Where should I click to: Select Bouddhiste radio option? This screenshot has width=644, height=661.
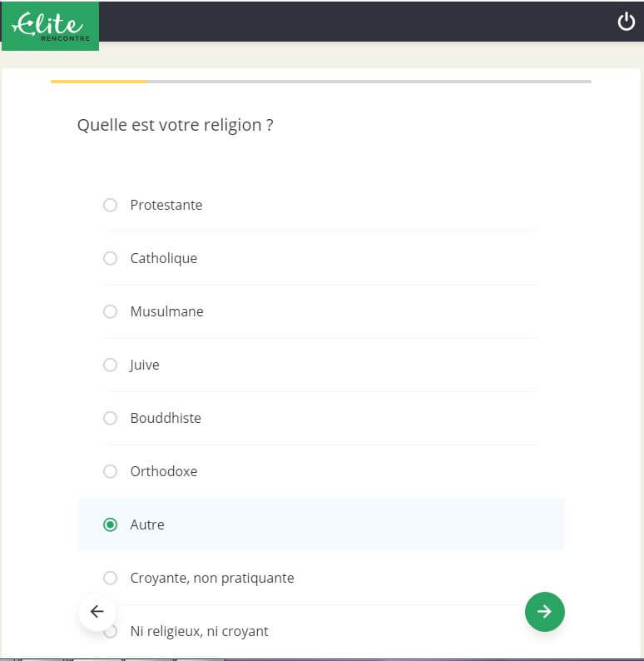110,418
